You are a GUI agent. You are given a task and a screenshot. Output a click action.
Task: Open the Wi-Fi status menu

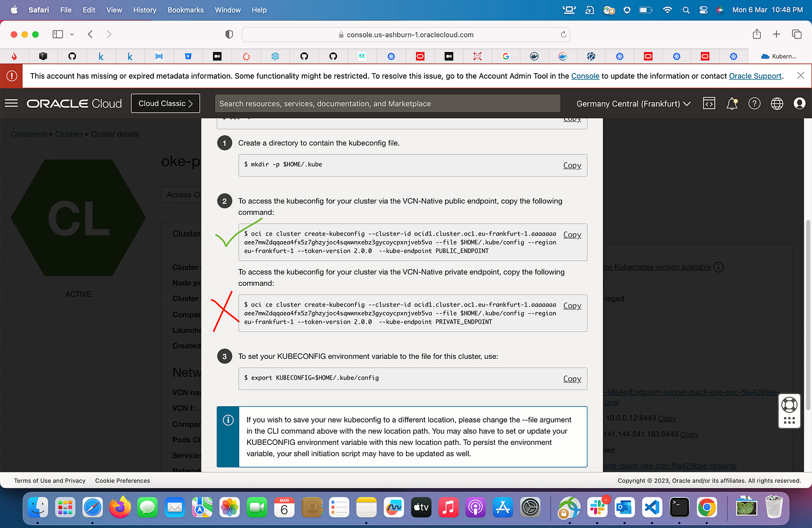point(667,10)
